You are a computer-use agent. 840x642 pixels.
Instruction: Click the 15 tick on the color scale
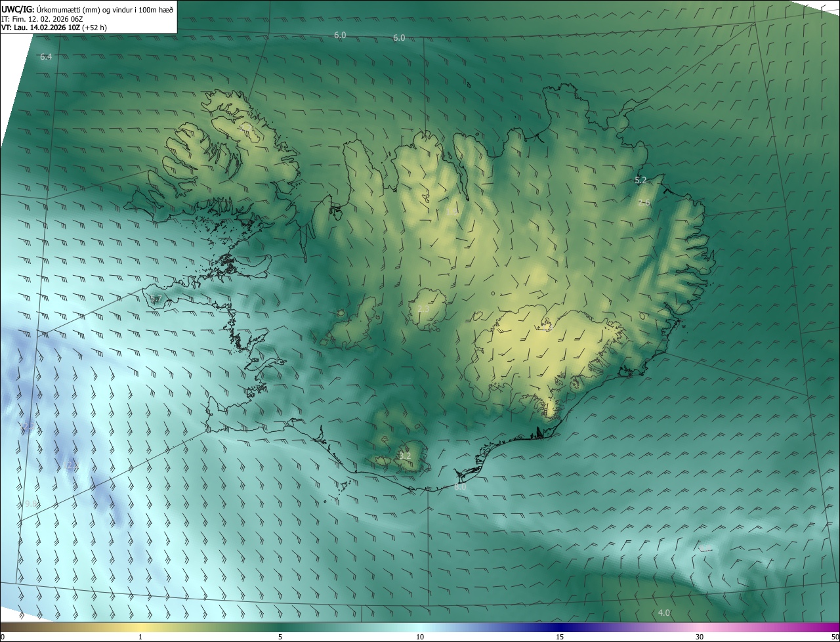560,637
